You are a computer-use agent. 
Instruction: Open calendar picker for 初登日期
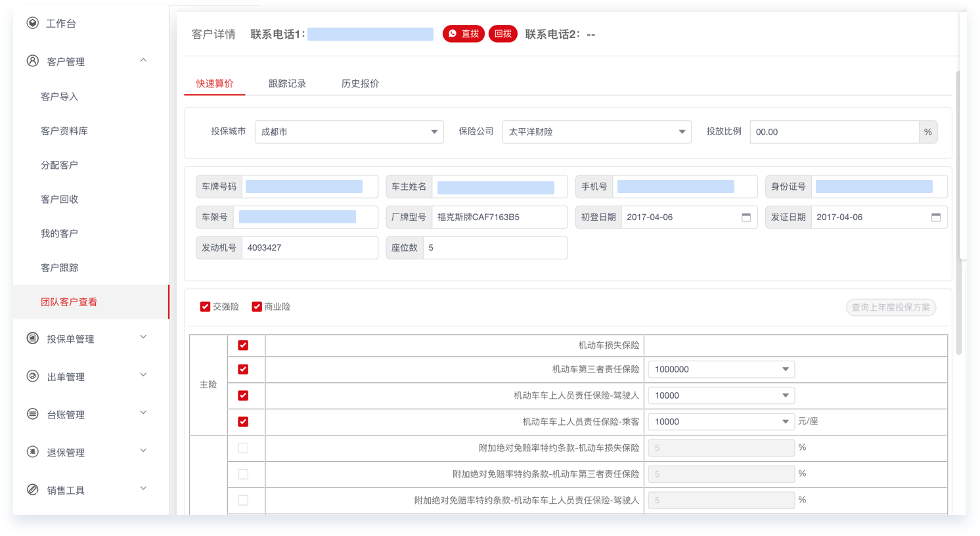click(746, 217)
